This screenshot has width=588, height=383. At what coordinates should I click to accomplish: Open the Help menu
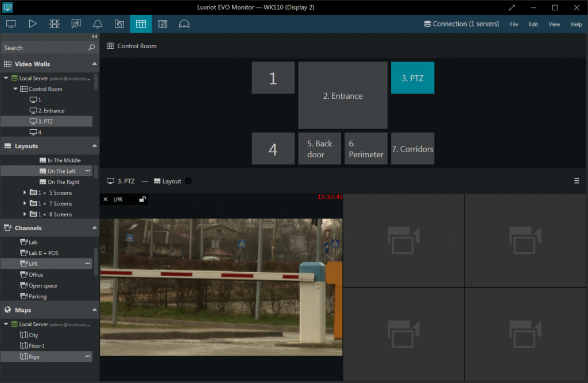click(577, 24)
